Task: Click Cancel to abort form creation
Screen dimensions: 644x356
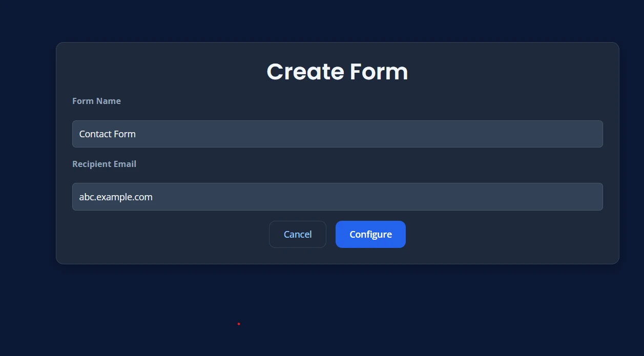Action: [x=297, y=234]
